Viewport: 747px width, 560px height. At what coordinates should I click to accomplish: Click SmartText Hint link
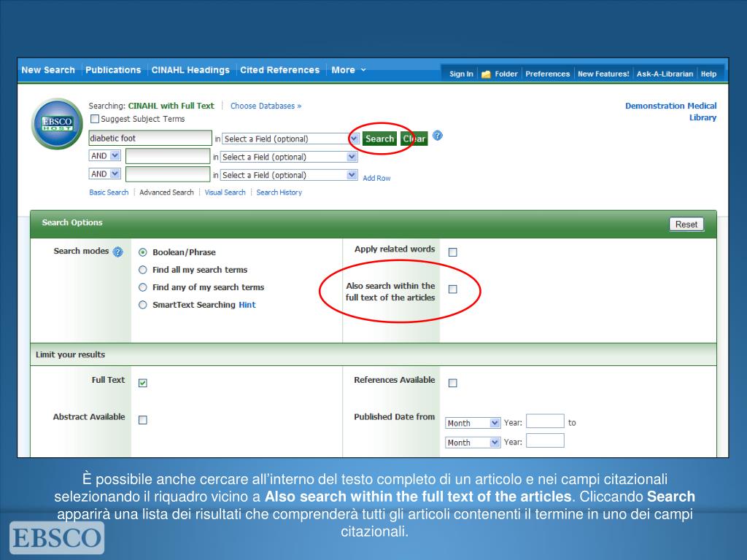(247, 305)
